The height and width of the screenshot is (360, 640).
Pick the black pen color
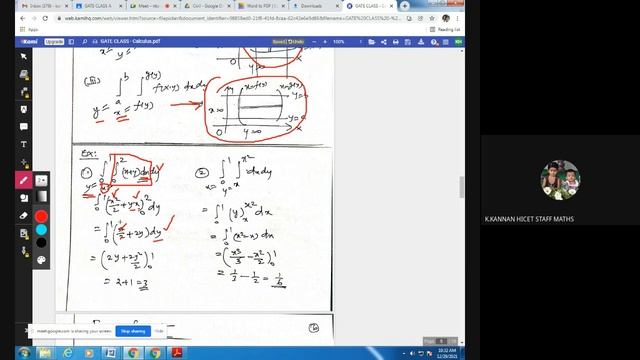(41, 243)
